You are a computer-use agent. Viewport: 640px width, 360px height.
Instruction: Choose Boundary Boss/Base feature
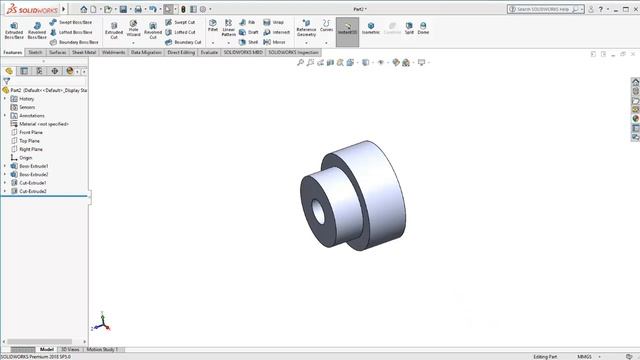pos(74,42)
